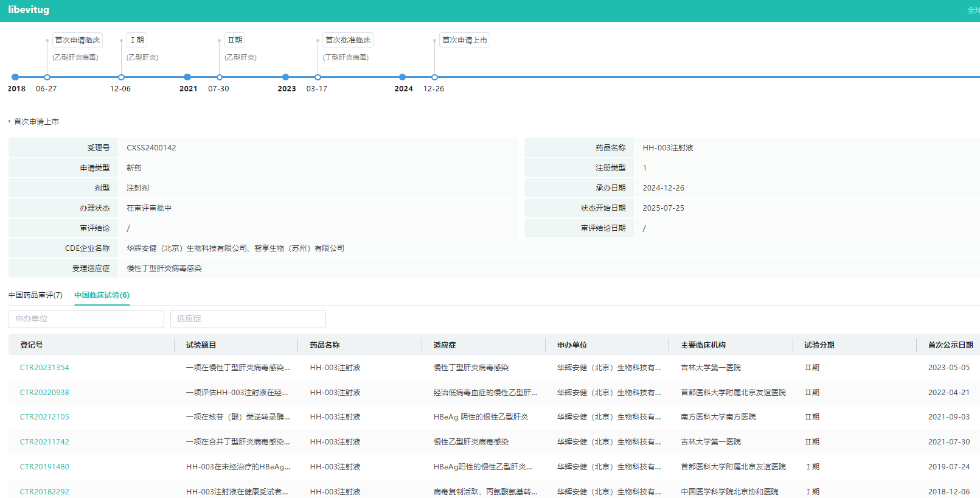The image size is (980, 498).
Task: Open trial record CTR20231354
Action: 44,368
